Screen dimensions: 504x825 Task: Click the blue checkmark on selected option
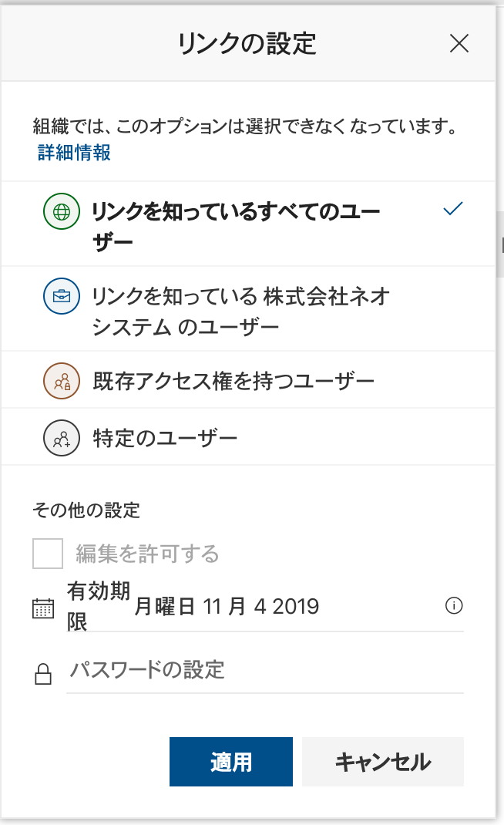click(453, 208)
